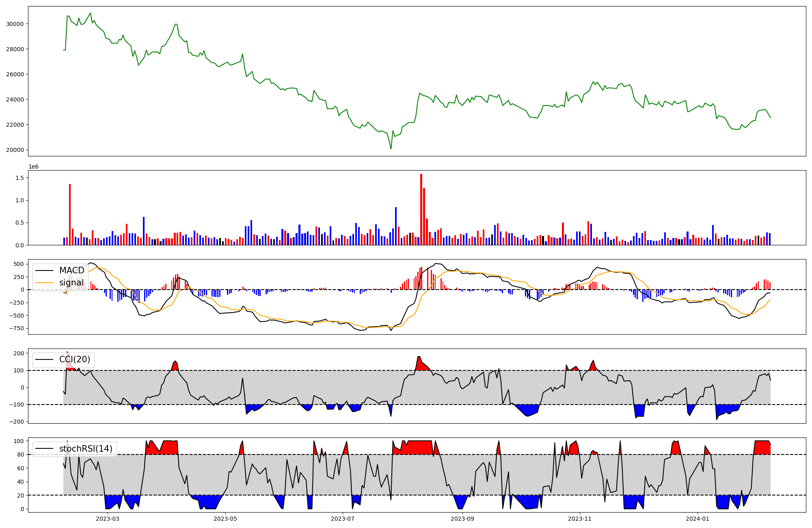Click the 200 tick on CCI axis
Image resolution: width=812 pixels, height=528 pixels.
(19, 353)
